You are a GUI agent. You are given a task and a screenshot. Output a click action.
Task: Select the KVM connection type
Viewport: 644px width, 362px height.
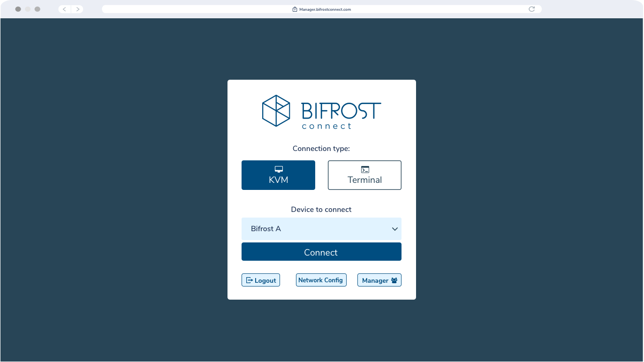(x=278, y=175)
